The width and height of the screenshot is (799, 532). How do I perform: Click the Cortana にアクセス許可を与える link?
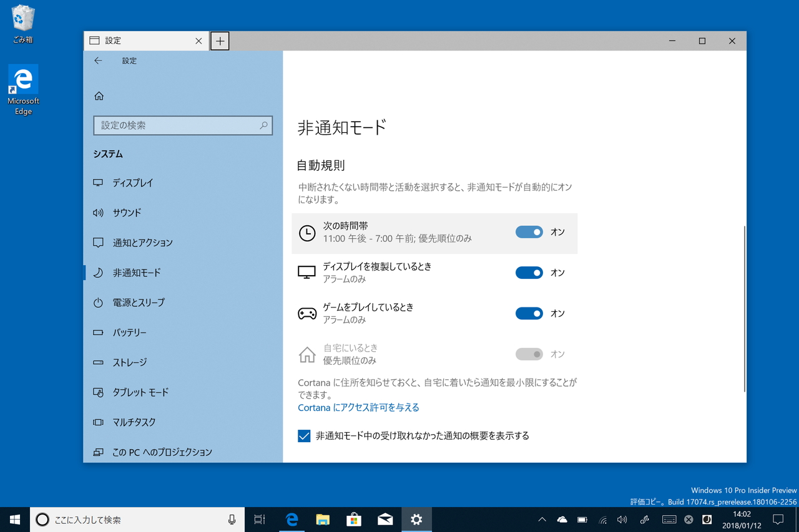click(x=358, y=407)
